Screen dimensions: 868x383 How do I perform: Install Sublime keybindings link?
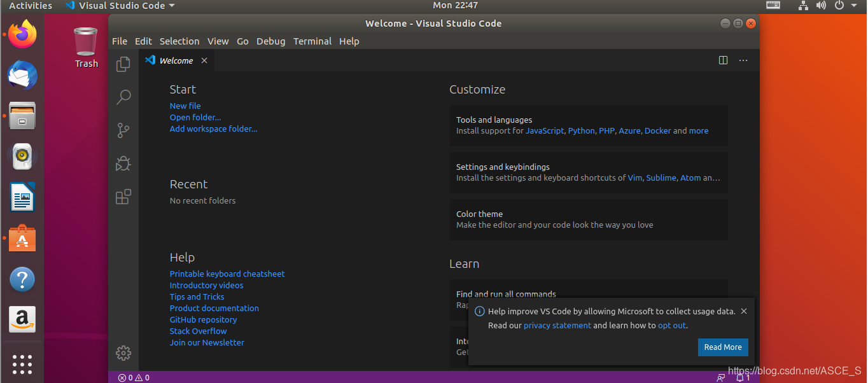[661, 178]
